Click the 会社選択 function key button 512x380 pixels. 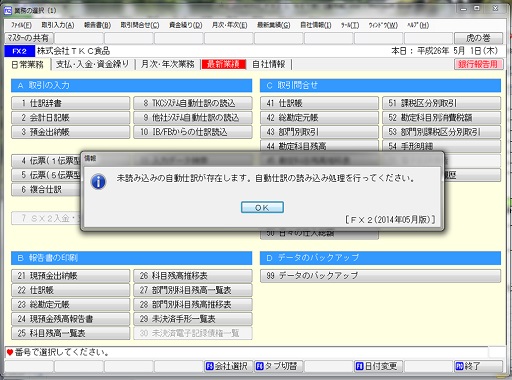228,366
